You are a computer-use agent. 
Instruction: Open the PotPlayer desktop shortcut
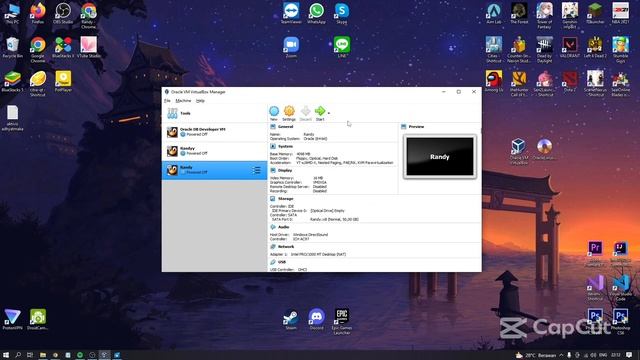tap(63, 81)
